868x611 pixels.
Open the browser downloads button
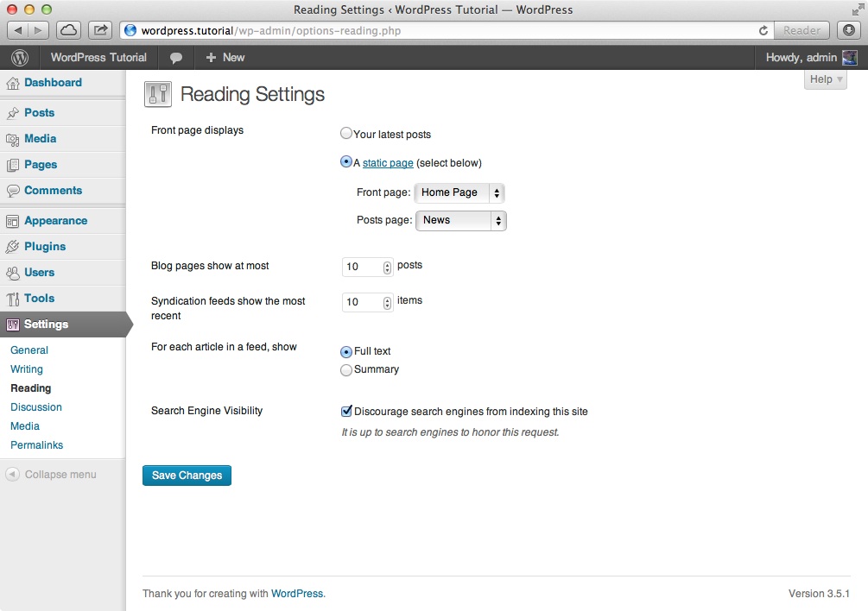click(x=849, y=30)
